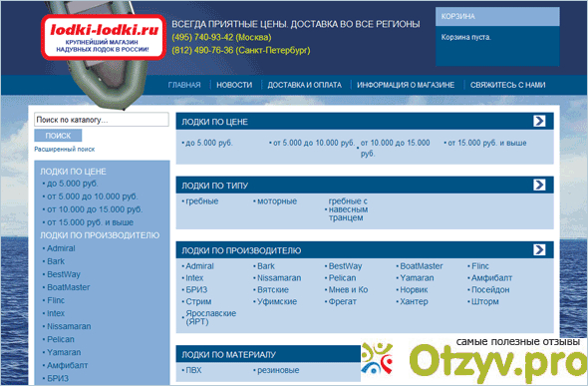Select СВЯЖИТЕСЬ С НАМИ menu item
This screenshot has width=588, height=386.
pyautogui.click(x=507, y=85)
